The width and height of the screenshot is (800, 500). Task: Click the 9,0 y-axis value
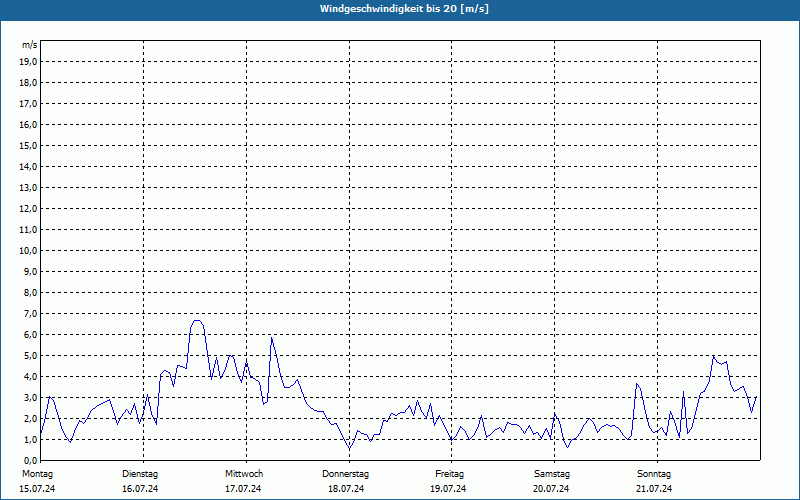tap(30, 271)
